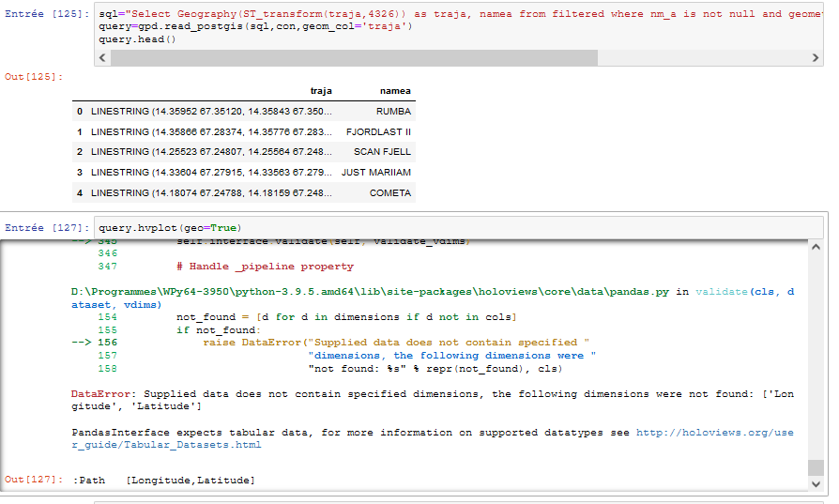Image resolution: width=839 pixels, height=504 pixels.
Task: Click the up arrow of the traceback scrollbar
Action: (816, 247)
